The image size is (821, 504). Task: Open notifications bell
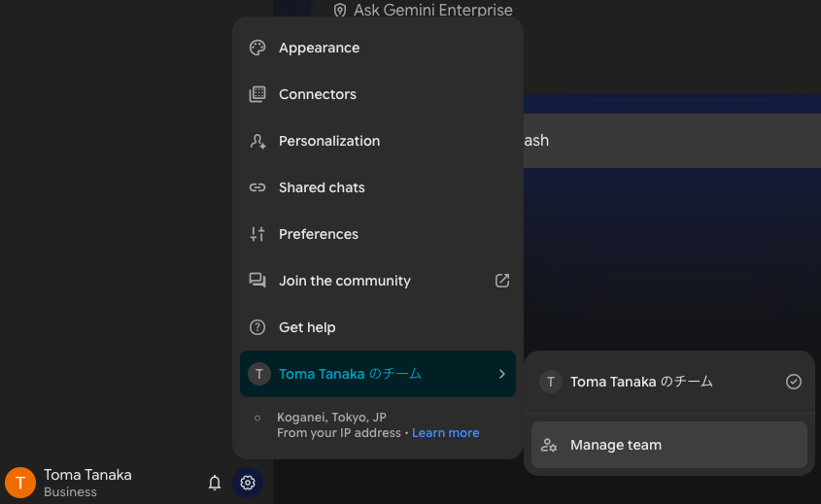point(215,482)
